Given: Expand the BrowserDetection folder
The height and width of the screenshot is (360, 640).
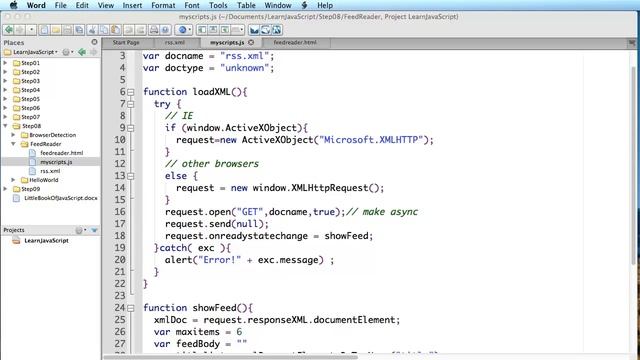Looking at the screenshot, I should pyautogui.click(x=13, y=135).
